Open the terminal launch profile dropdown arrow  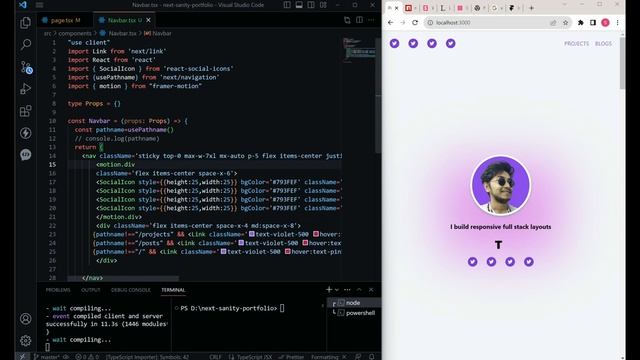click(337, 289)
